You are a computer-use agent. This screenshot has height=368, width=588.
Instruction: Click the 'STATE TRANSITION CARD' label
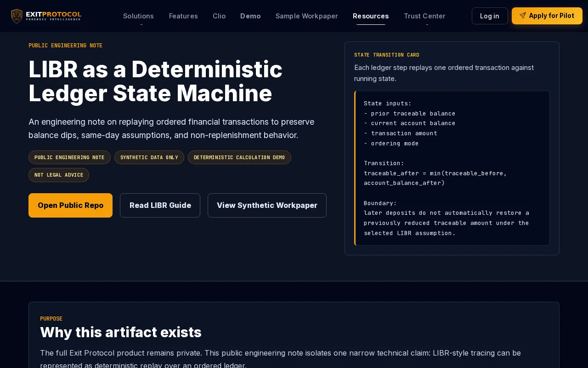point(387,55)
